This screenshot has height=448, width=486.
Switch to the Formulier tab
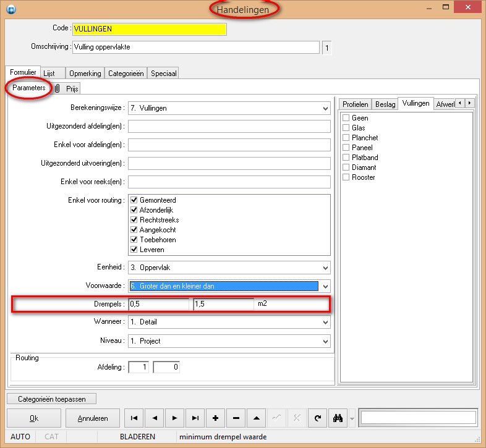click(x=23, y=72)
